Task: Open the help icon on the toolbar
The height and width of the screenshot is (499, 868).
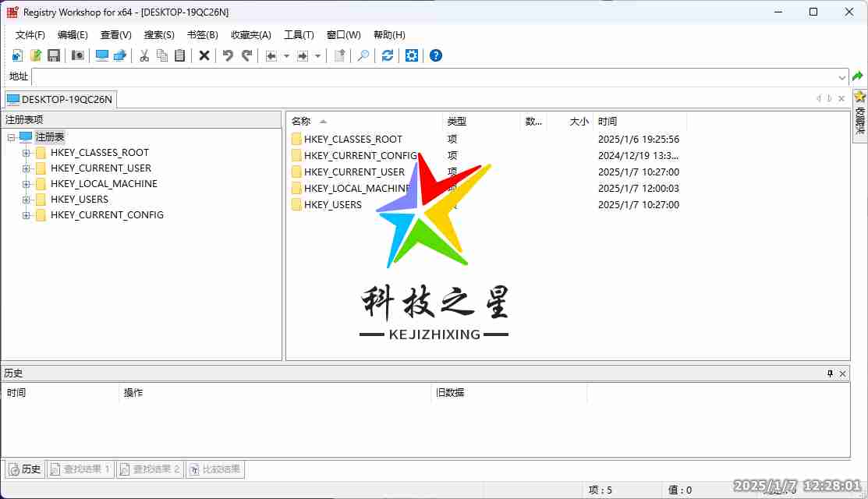Action: (436, 55)
